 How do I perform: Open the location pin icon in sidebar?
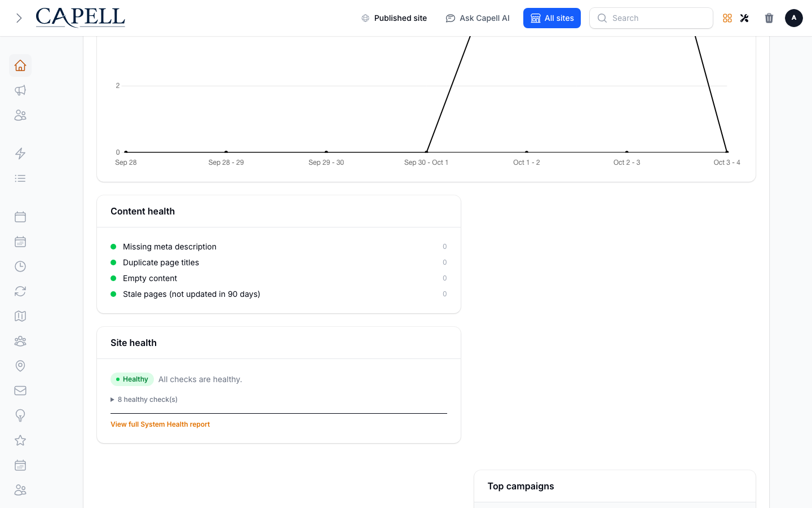click(20, 366)
